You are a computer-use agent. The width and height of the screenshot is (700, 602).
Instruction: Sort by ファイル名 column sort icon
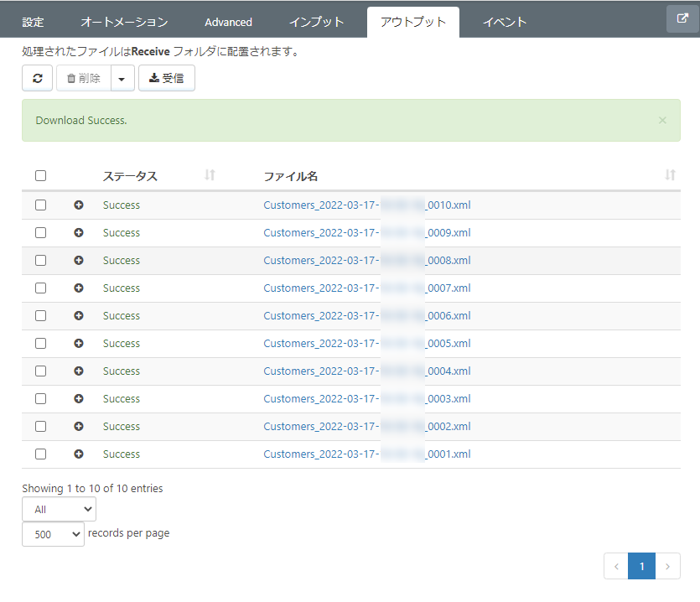670,175
